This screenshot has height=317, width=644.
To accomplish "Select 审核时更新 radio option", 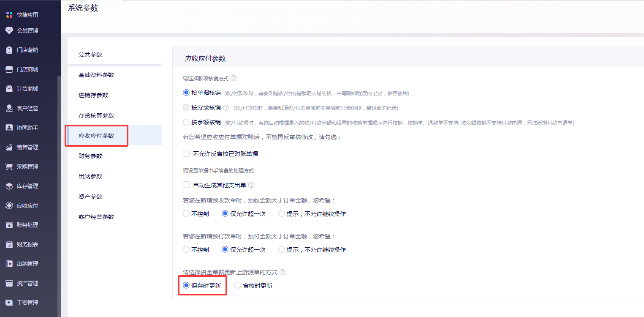I will tap(238, 285).
